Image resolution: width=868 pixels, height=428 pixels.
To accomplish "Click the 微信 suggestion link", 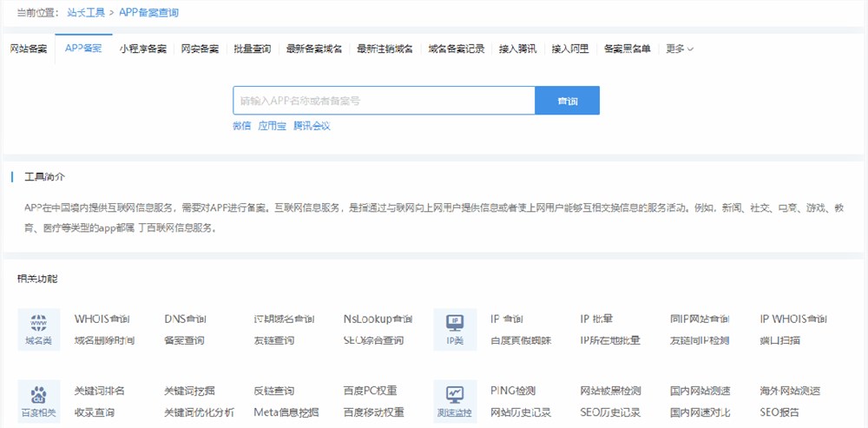I will click(x=241, y=126).
